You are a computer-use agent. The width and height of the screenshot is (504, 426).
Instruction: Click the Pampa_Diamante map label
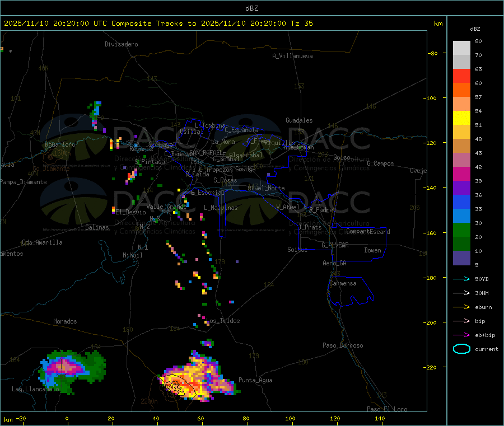23,182
